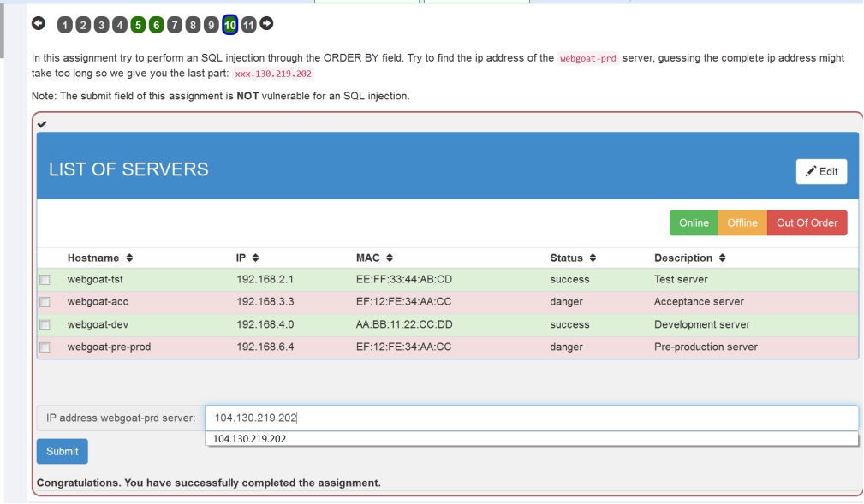Click description Pre-production server

706,347
